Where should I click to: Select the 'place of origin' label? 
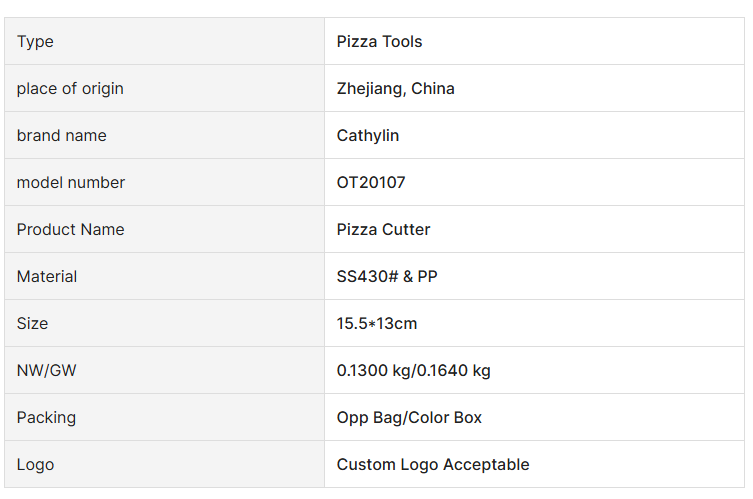coord(70,89)
